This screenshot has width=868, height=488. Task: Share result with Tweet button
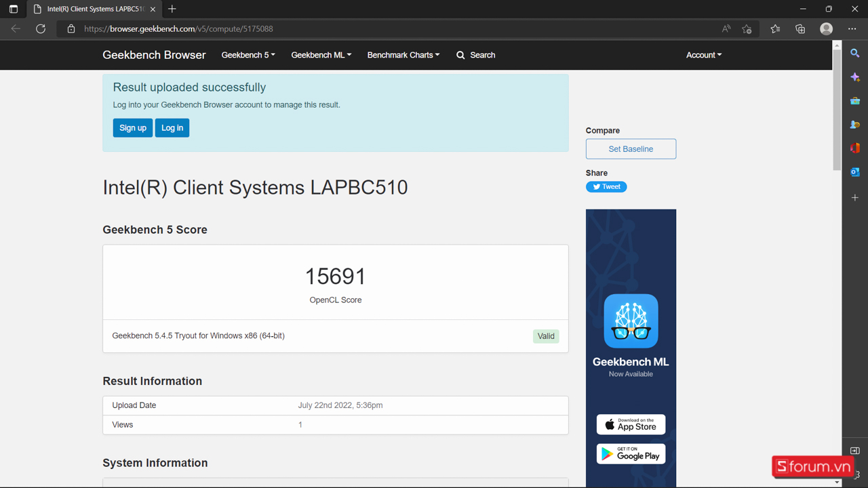point(606,186)
